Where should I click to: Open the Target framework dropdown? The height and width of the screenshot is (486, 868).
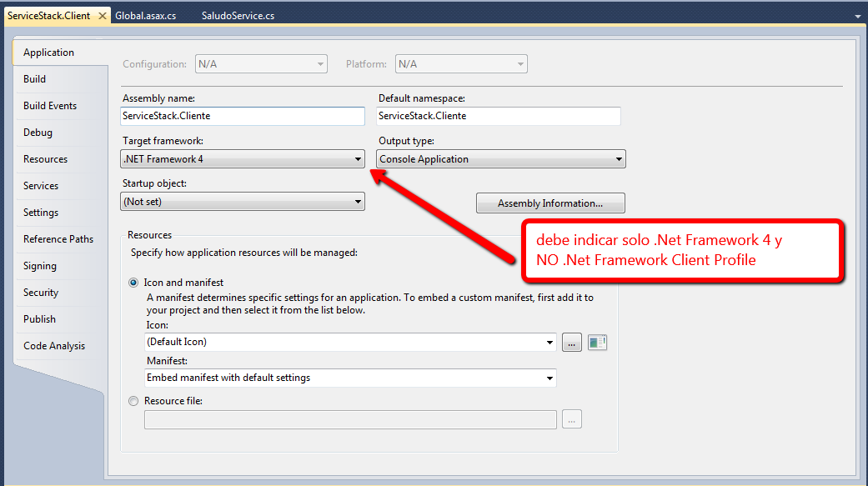click(358, 158)
